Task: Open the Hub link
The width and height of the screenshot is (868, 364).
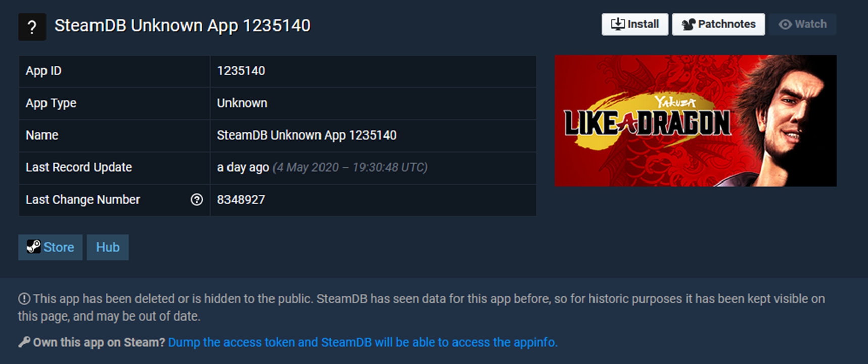Action: [x=108, y=247]
